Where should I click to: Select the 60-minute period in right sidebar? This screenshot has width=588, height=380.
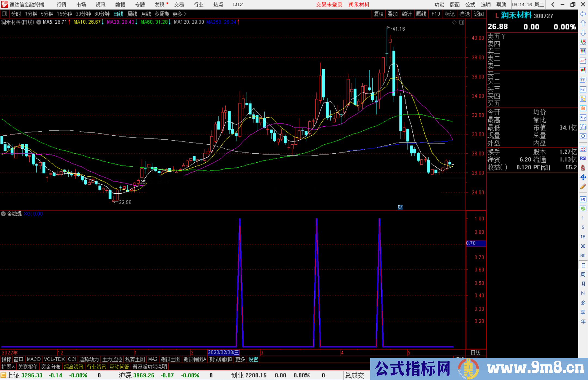pos(583,256)
